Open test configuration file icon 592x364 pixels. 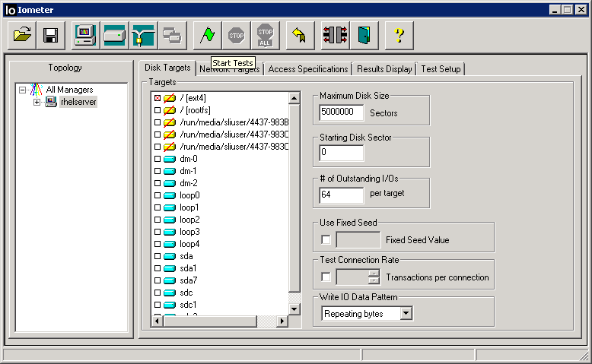(x=22, y=35)
